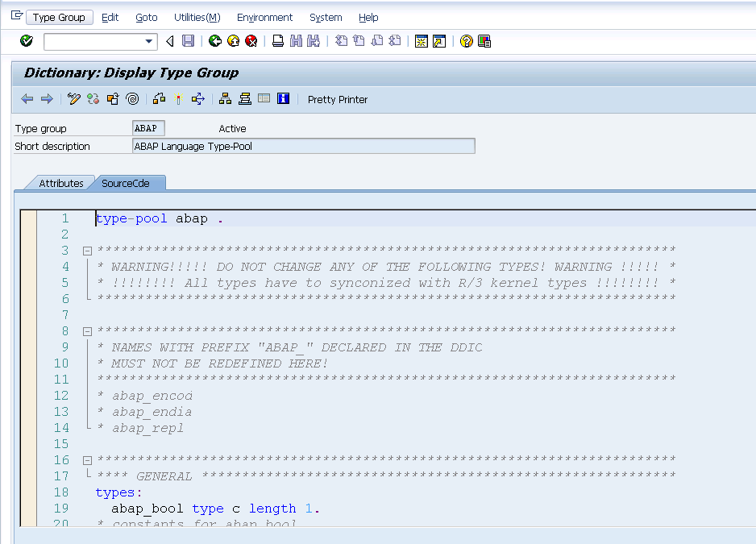
Task: Click the green checkmark Enter icon
Action: click(x=25, y=40)
